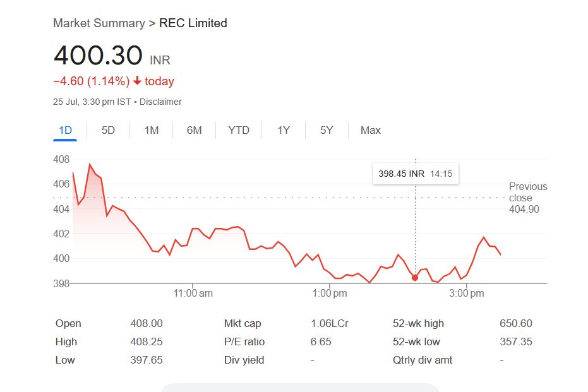Click the red data point on the chart

click(x=415, y=278)
